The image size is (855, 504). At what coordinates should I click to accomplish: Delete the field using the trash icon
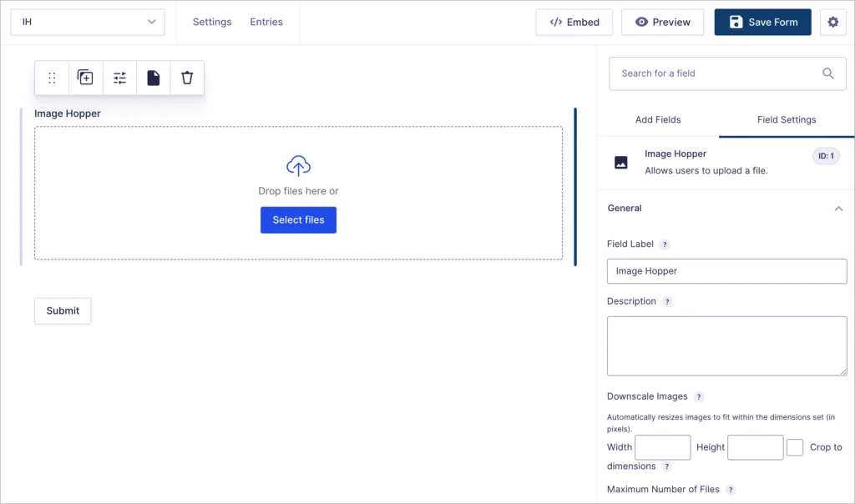[187, 77]
